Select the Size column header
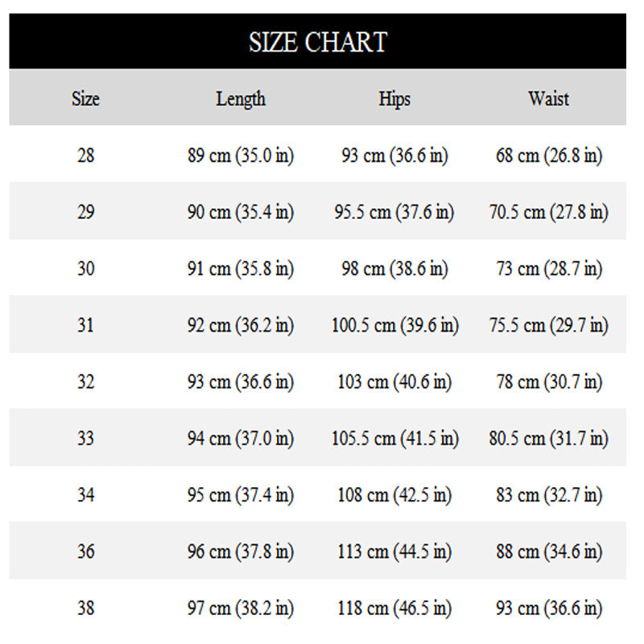Image resolution: width=644 pixels, height=644 pixels. pyautogui.click(x=85, y=99)
